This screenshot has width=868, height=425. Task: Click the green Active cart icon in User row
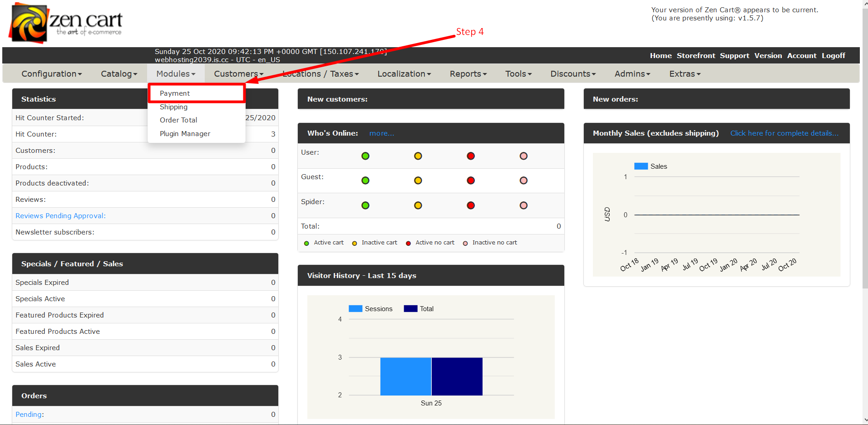click(x=365, y=156)
